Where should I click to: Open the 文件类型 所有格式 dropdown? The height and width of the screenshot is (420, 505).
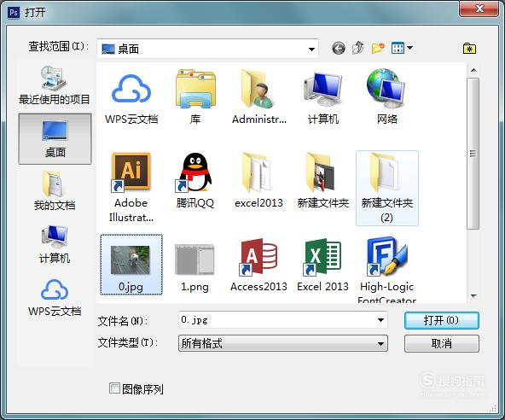[283, 343]
